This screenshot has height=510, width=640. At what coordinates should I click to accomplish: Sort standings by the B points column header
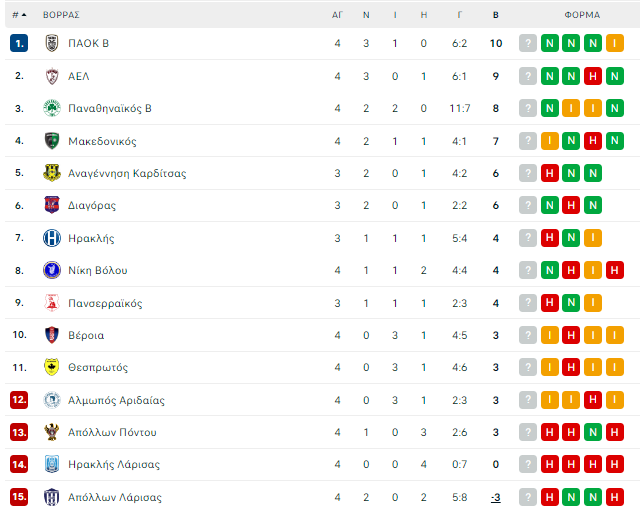click(496, 15)
